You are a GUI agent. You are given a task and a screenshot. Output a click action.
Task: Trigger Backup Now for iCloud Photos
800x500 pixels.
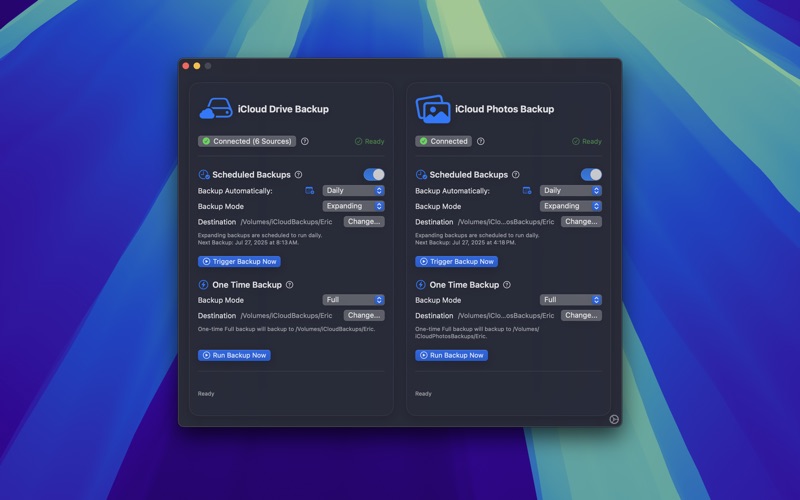[457, 261]
